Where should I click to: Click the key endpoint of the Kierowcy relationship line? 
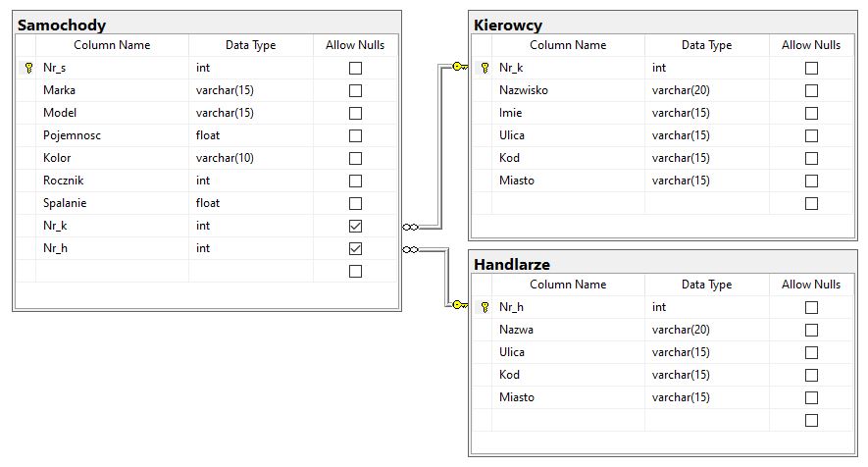click(458, 67)
